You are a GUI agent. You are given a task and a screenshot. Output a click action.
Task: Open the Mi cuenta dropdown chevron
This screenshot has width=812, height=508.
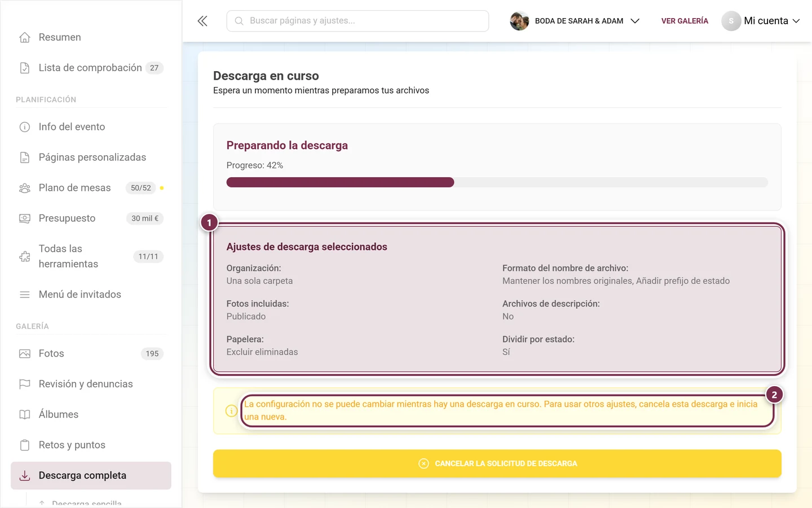(x=796, y=21)
